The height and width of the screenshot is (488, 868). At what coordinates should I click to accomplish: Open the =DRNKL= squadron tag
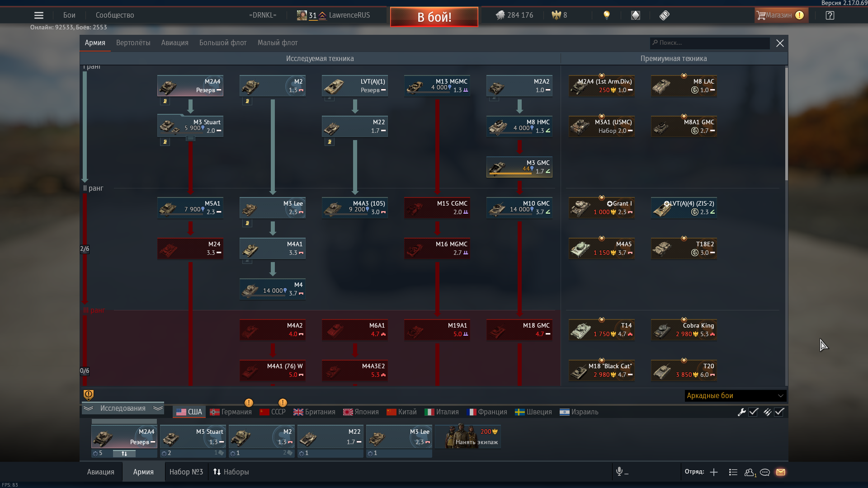[263, 15]
